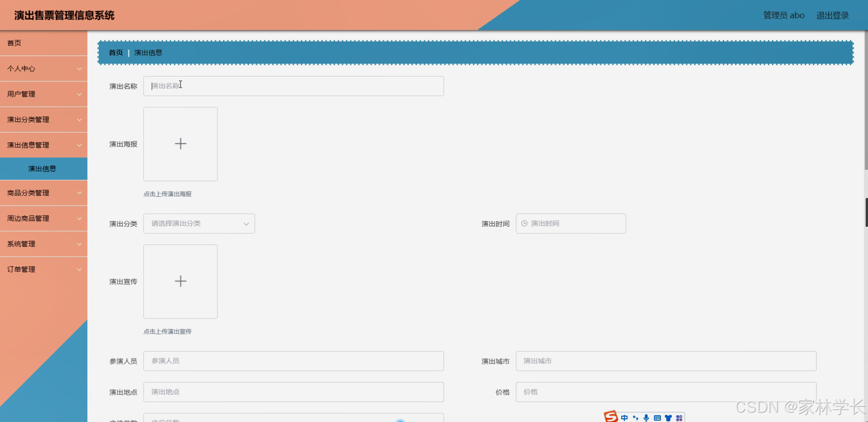Click 演出信息 breadcrumb item

coord(148,53)
